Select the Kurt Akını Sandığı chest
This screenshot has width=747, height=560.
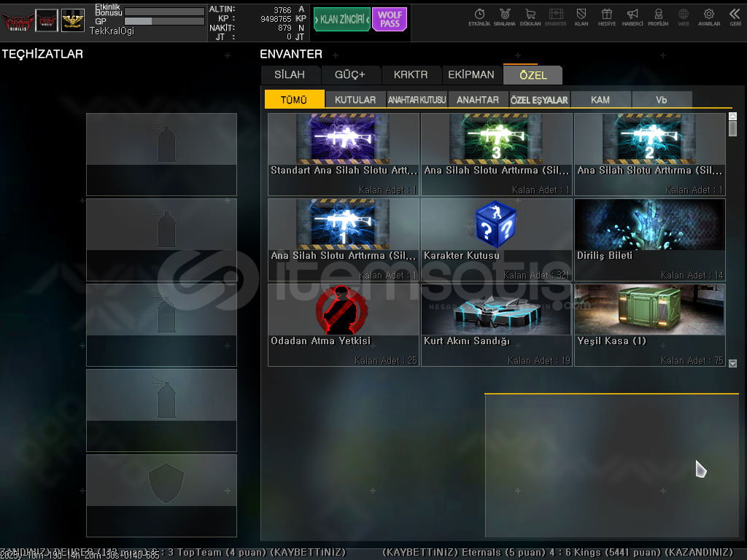point(496,325)
